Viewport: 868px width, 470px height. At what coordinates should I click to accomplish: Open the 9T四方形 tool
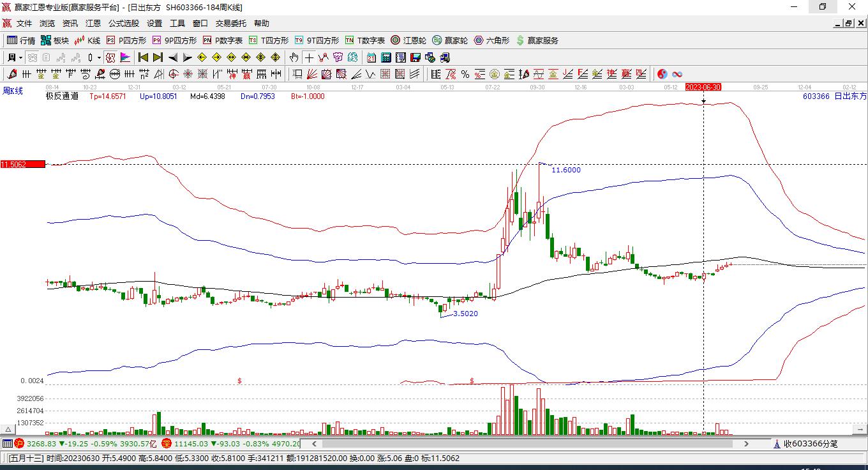pyautogui.click(x=317, y=40)
